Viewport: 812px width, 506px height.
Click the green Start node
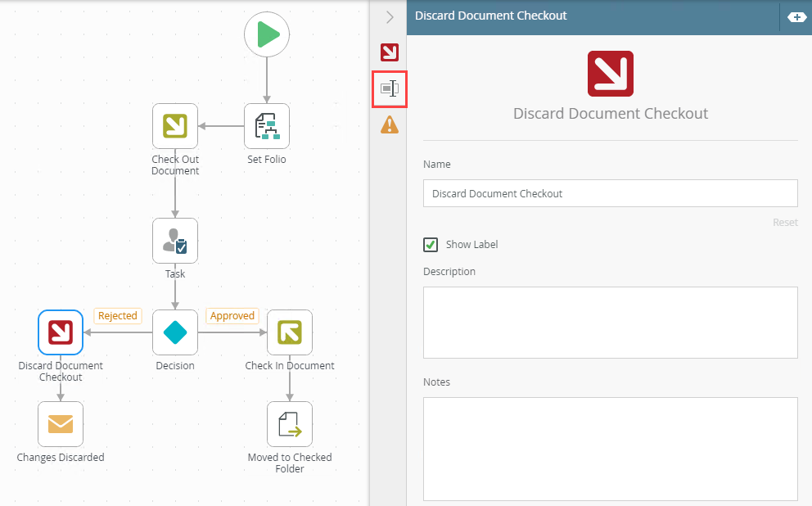click(x=267, y=35)
